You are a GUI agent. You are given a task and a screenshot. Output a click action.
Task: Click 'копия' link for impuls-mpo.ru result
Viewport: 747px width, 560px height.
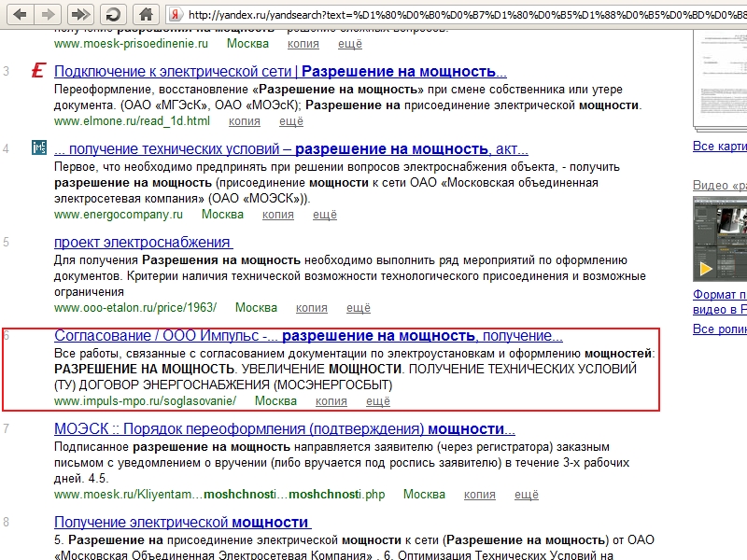[331, 401]
